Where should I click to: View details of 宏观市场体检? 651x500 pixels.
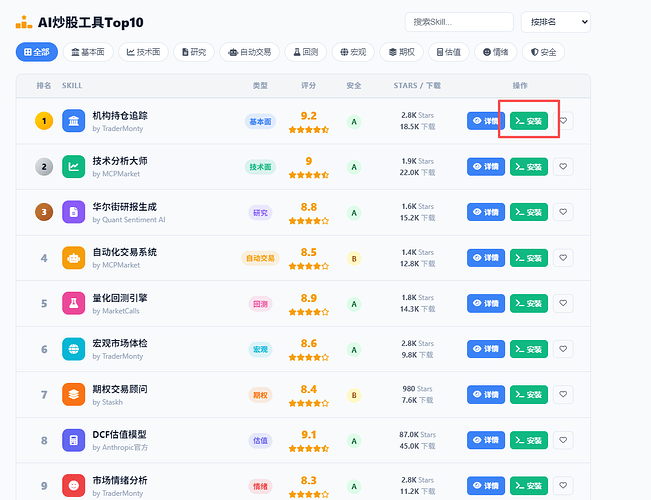pyautogui.click(x=486, y=349)
